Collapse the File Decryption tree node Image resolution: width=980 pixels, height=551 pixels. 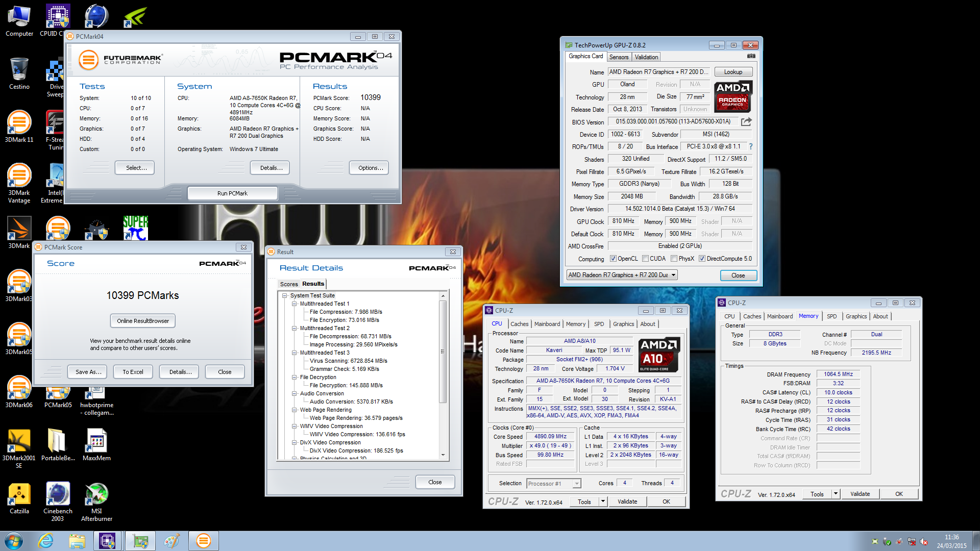pyautogui.click(x=295, y=377)
